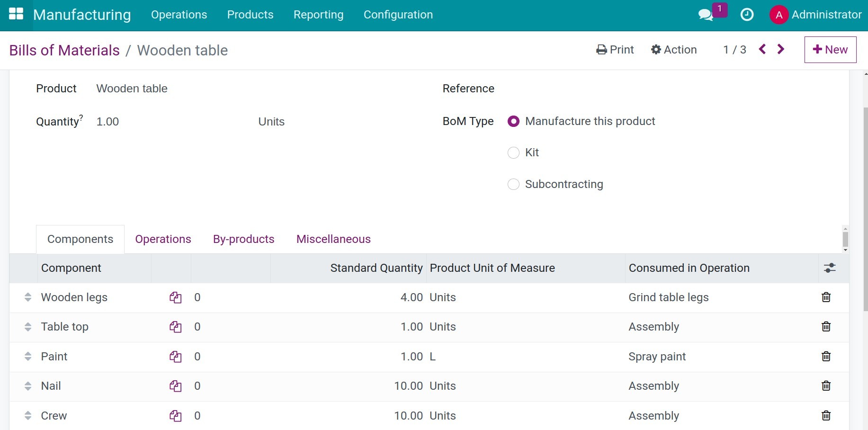Go to the previous record arrow
The width and height of the screenshot is (868, 430).
762,49
